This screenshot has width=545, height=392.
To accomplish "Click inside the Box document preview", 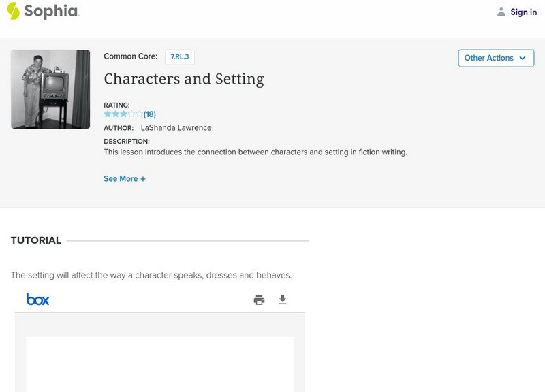I will pos(160,363).
